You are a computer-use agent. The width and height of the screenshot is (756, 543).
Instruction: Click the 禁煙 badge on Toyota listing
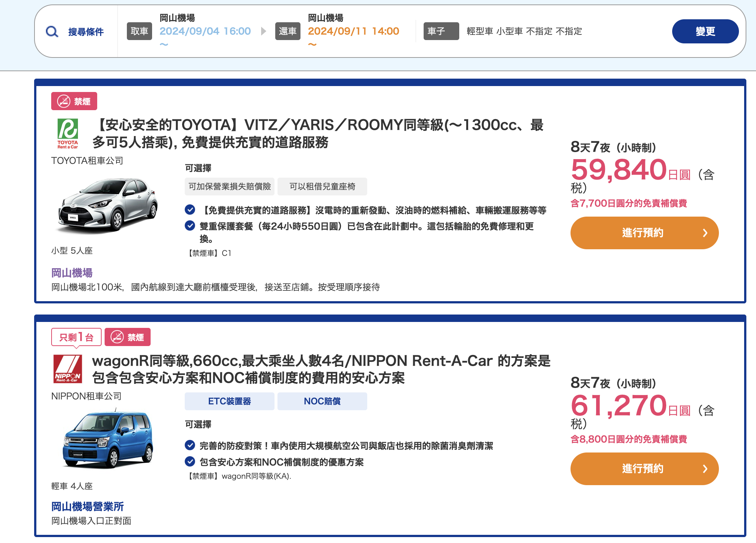pyautogui.click(x=74, y=101)
